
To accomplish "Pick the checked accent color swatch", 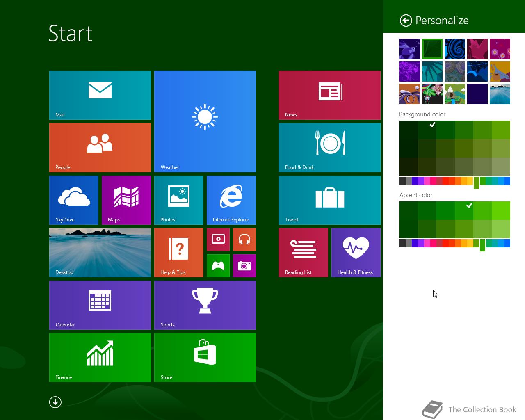I will tap(464, 210).
